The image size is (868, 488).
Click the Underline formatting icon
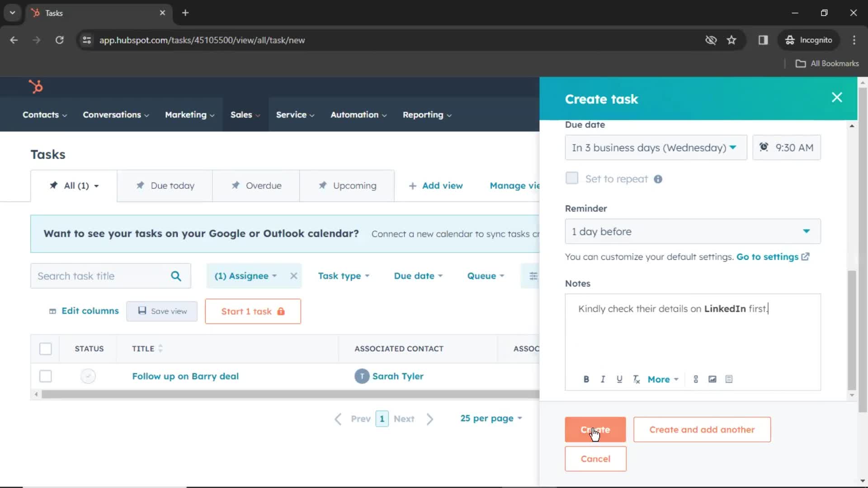619,379
